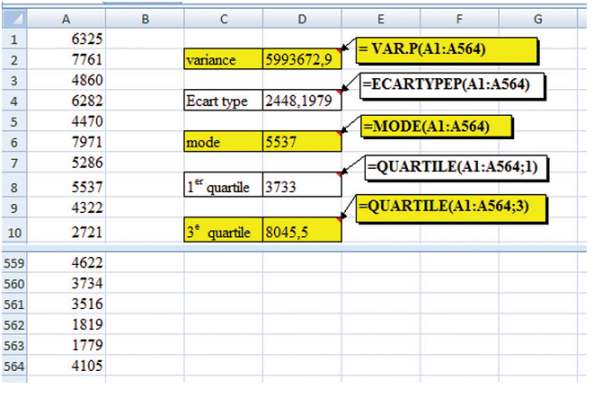This screenshot has width=594, height=397.
Task: Click cell containing 3516
Action: point(66,303)
